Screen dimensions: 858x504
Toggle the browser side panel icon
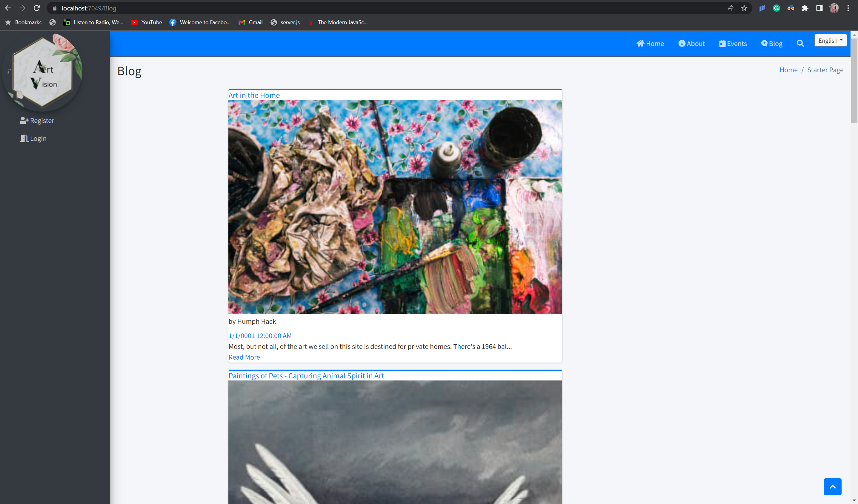[819, 8]
